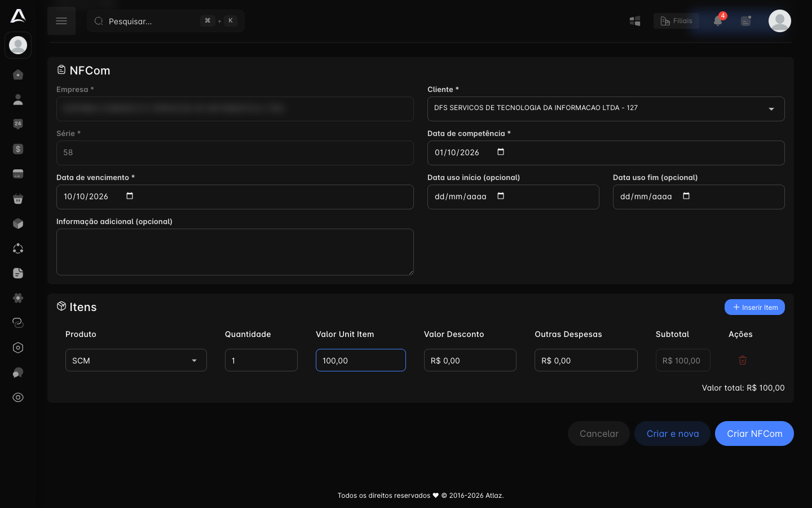
Task: Click the Valor Desconto field
Action: pyautogui.click(x=470, y=360)
